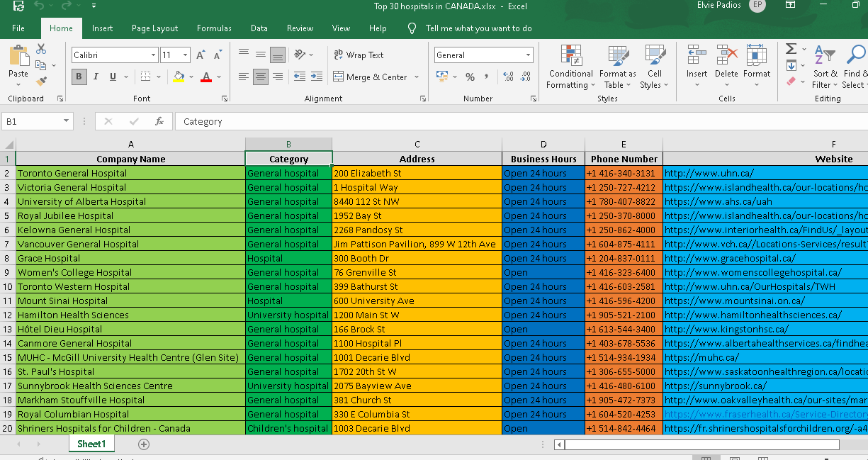The height and width of the screenshot is (460, 868).
Task: Click the Top Align icon
Action: (x=244, y=54)
